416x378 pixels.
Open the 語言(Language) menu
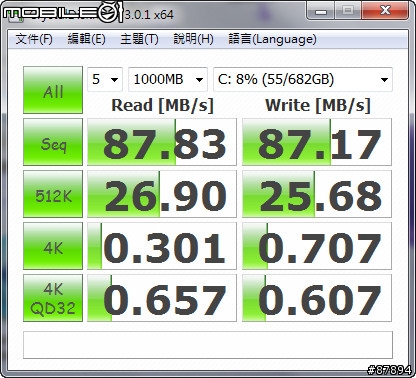tap(272, 39)
